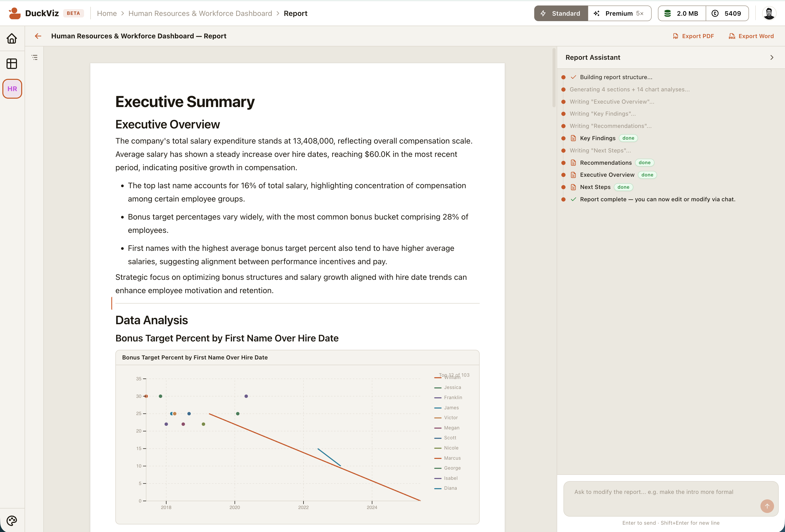Screen dimensions: 785x532
Task: Click the Next Steps document icon
Action: click(x=573, y=187)
